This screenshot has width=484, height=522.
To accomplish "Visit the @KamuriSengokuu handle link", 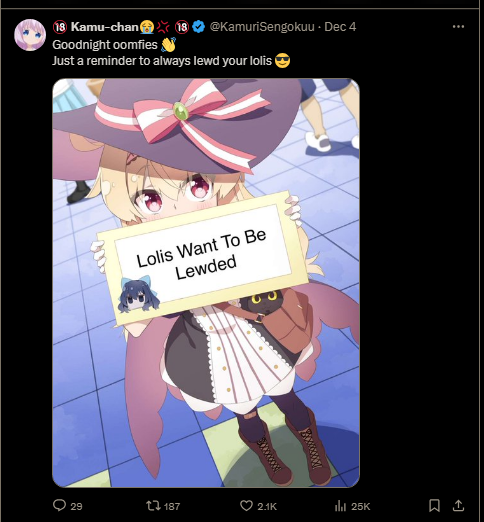I will pos(262,27).
